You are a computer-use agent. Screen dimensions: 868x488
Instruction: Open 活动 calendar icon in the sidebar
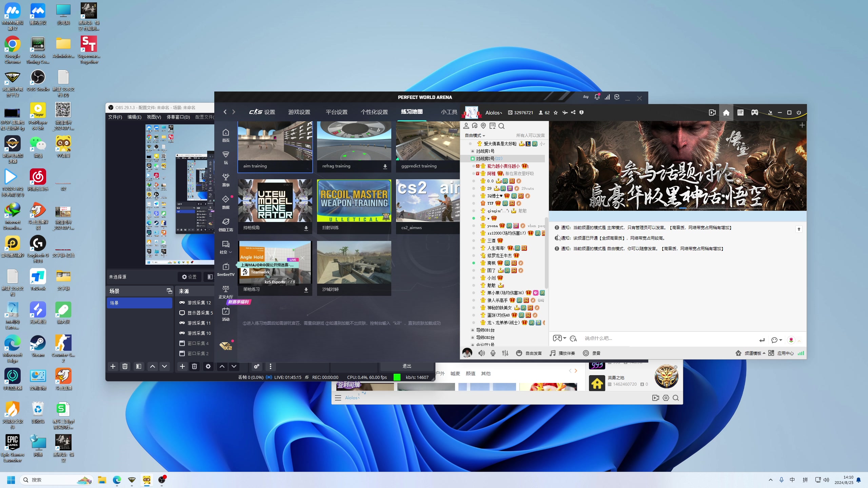pyautogui.click(x=225, y=314)
